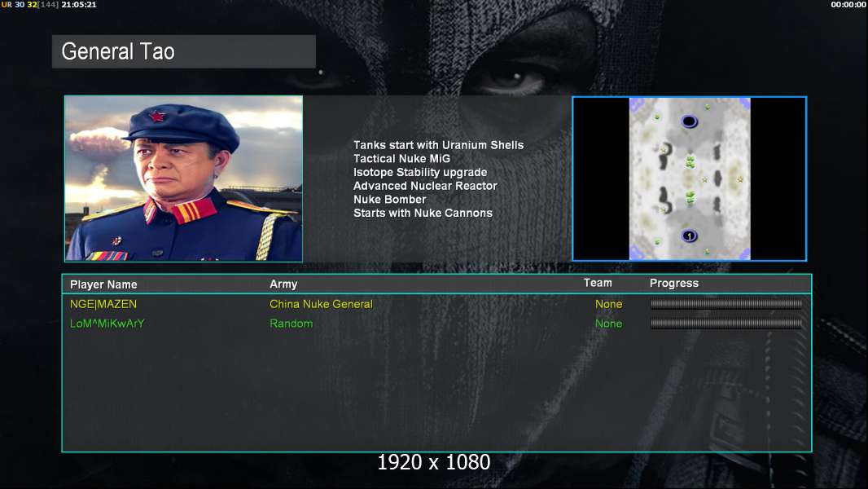Click LoM^MiKwArY's team value None
This screenshot has height=489, width=868.
(x=608, y=324)
